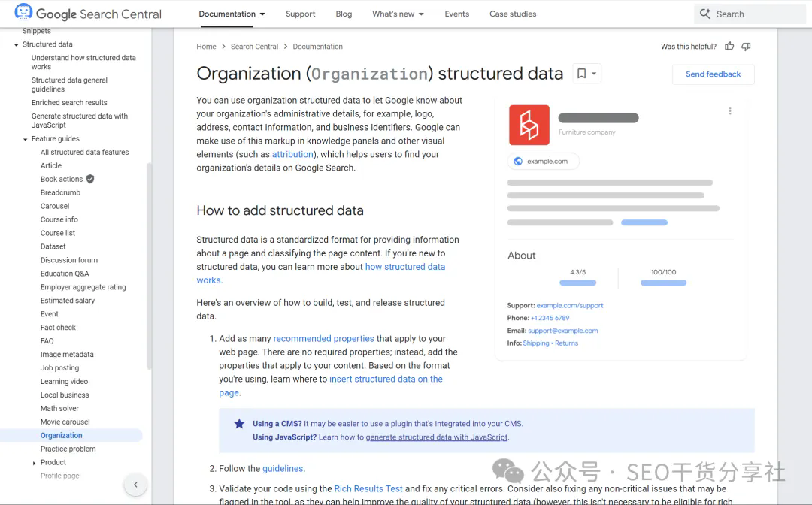The height and width of the screenshot is (505, 812).
Task: Click the example.com/support link
Action: coord(570,305)
